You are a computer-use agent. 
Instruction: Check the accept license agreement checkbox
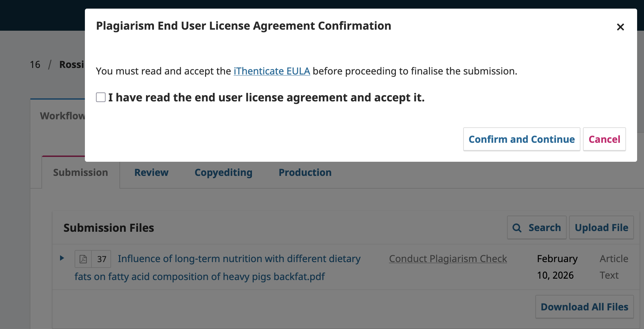(101, 98)
